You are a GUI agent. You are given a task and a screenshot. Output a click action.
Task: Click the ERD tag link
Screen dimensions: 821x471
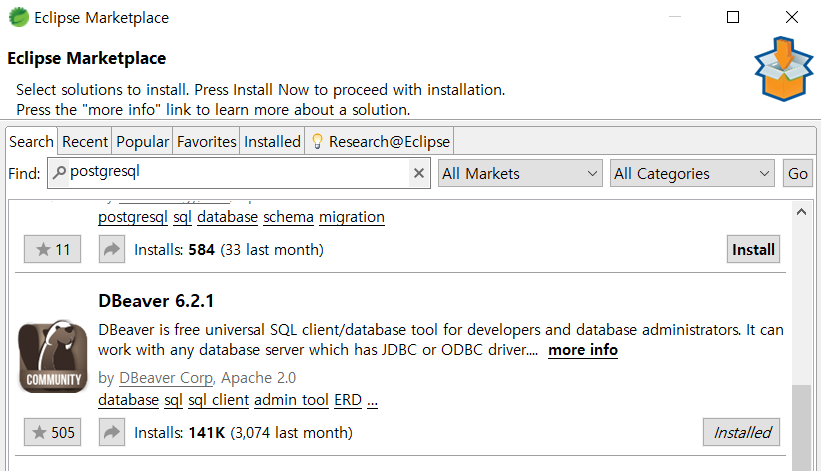(348, 400)
